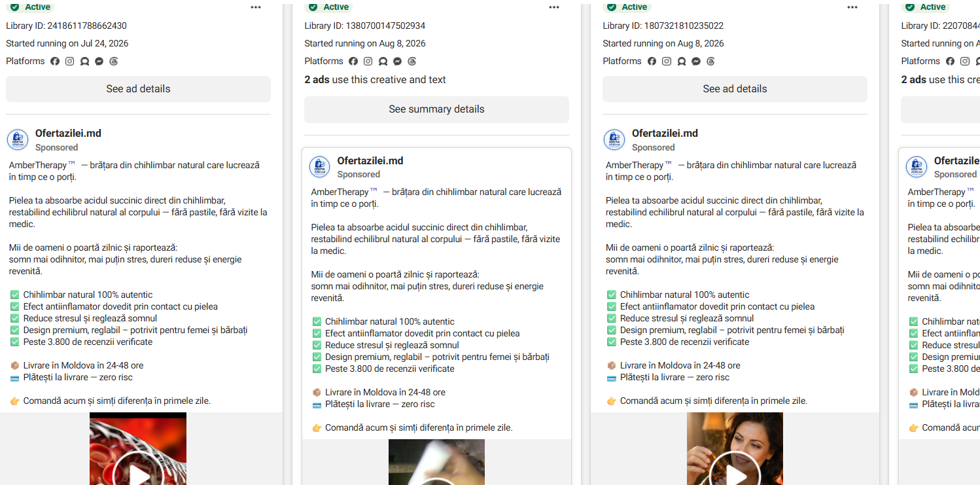Select text Library ID: 1380700147502934
This screenshot has width=980, height=485.
click(365, 26)
